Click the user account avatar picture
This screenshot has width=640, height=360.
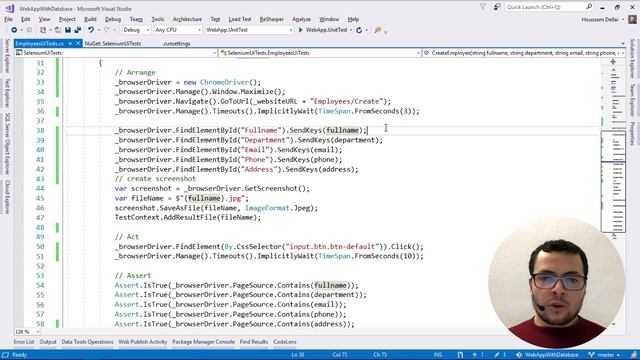click(632, 19)
